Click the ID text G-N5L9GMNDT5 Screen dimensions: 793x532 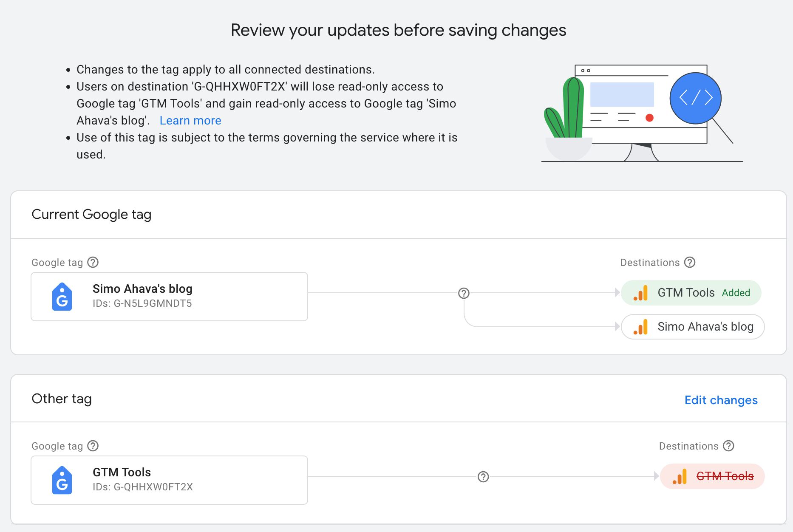click(153, 303)
